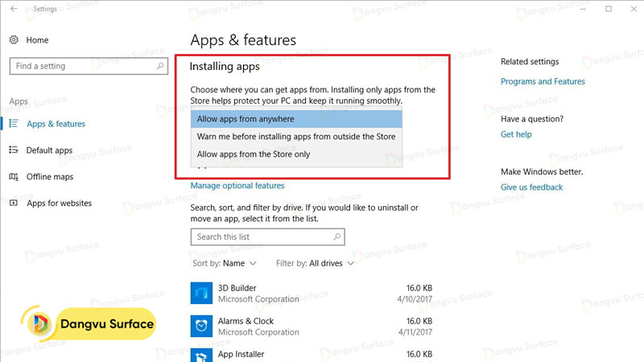Open Manage optional features link

[237, 186]
